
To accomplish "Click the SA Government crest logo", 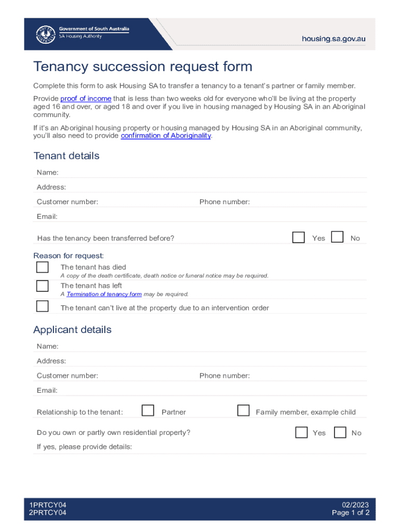I will click(45, 34).
